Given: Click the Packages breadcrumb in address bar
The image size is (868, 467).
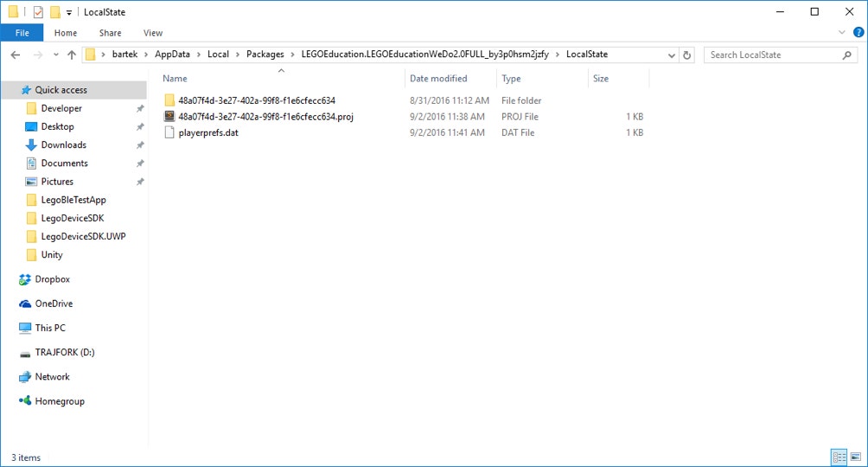Looking at the screenshot, I should (265, 54).
